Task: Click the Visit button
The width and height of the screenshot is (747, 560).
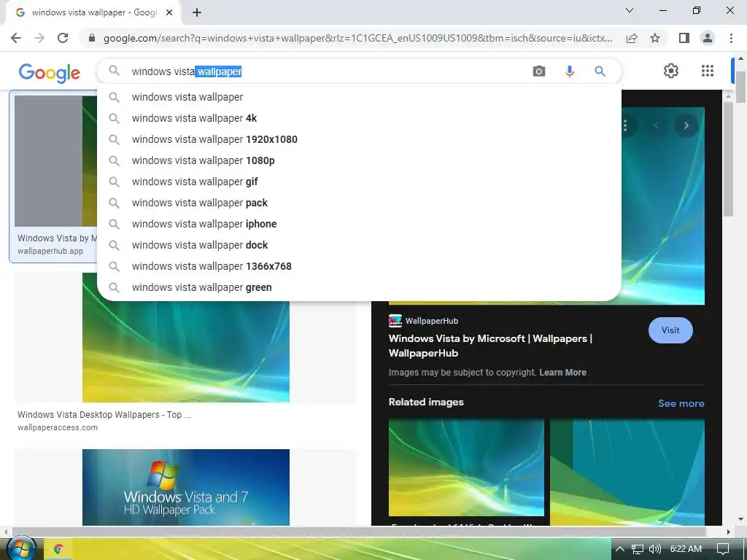Action: 670,330
